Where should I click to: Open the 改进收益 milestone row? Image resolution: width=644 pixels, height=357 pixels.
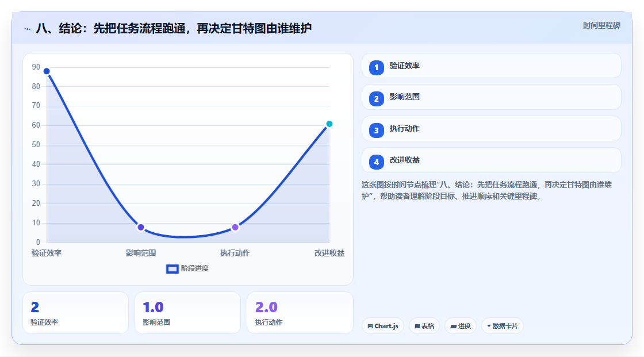[491, 160]
